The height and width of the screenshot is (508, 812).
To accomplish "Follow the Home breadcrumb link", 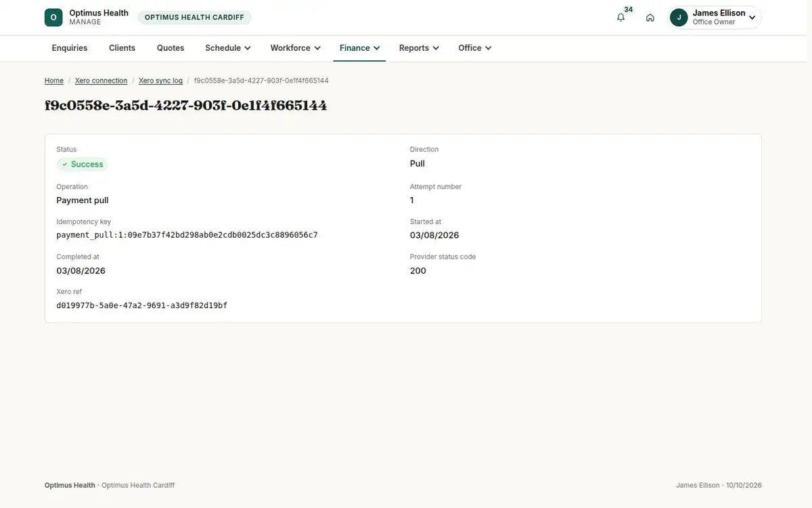I will click(54, 81).
